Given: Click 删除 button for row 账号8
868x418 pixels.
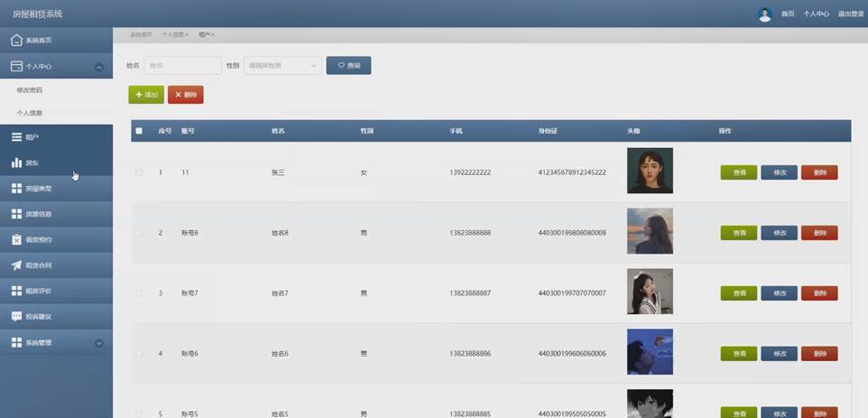Looking at the screenshot, I should pos(819,233).
